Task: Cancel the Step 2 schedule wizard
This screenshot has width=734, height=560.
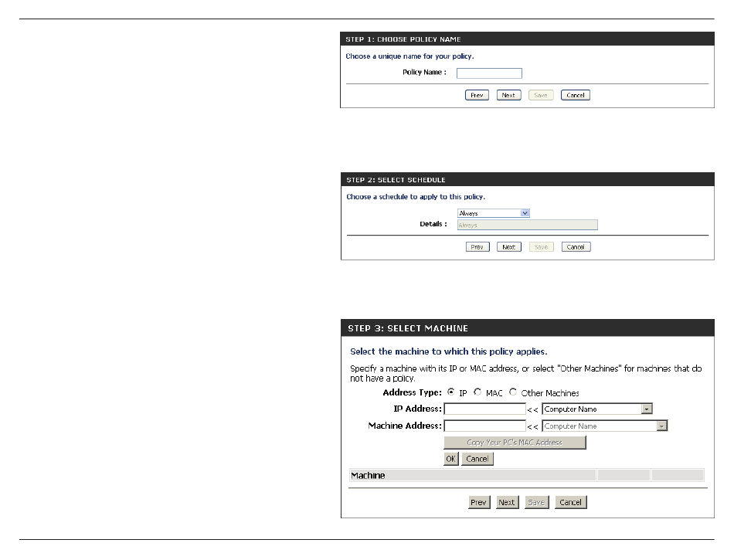Action: [575, 247]
